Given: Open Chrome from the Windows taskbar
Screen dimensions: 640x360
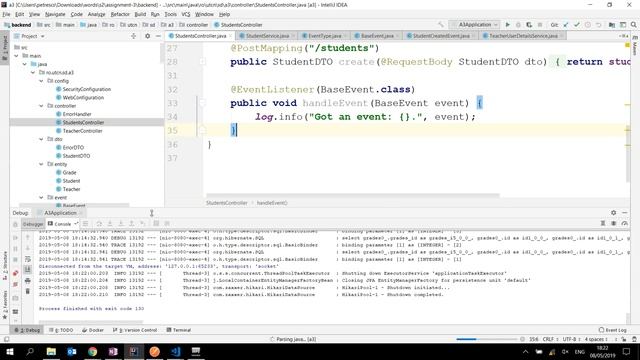Looking at the screenshot, I should point(93,351).
